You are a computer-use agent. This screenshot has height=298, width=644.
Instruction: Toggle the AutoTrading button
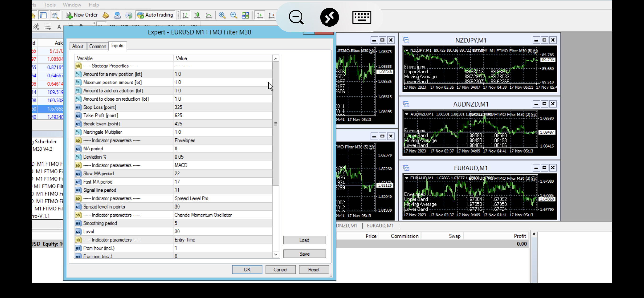coord(155,15)
